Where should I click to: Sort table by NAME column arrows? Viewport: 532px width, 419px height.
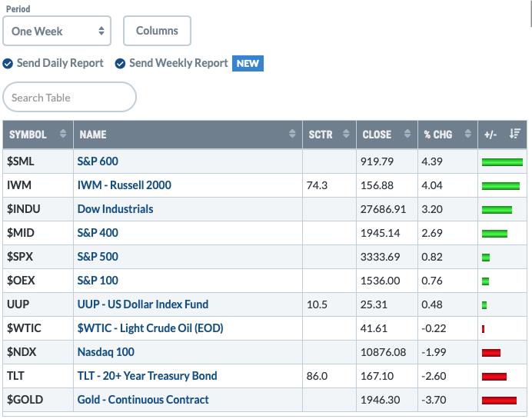coord(292,134)
